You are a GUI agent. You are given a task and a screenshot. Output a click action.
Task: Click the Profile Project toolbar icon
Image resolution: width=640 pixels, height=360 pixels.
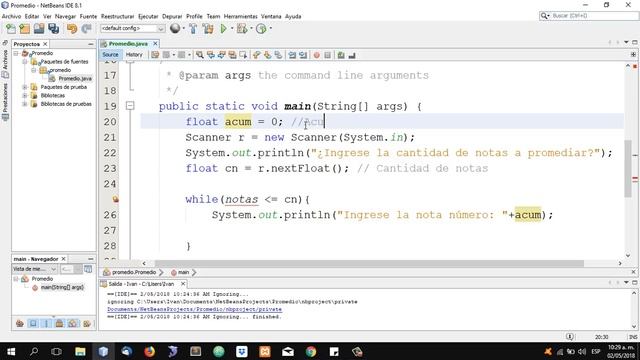pyautogui.click(x=261, y=29)
